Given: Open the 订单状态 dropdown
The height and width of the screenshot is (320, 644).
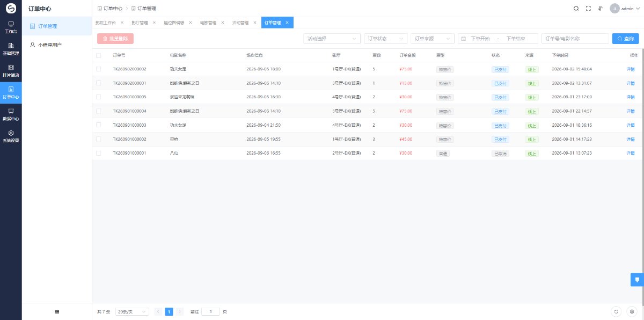Looking at the screenshot, I should point(385,39).
